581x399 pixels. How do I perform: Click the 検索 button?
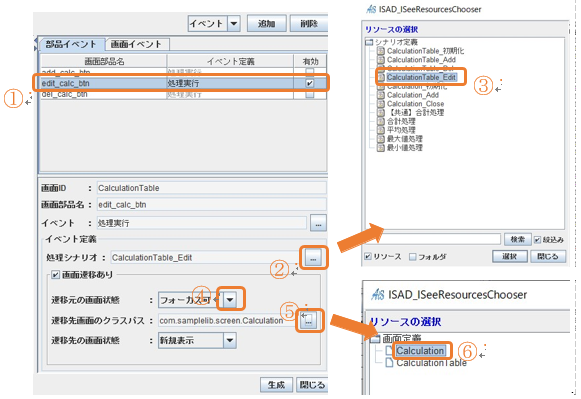pos(518,239)
